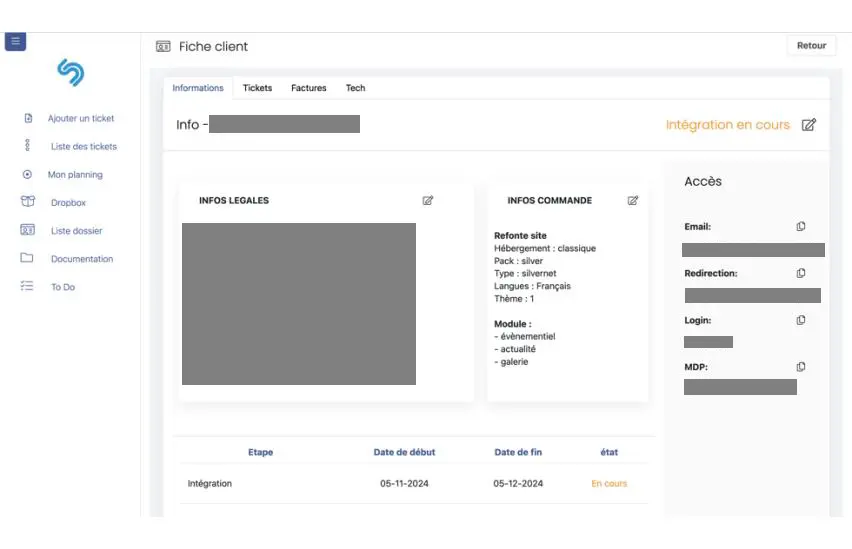Open the Dropbox sidebar link
Viewport: 852px width, 549px height.
[x=68, y=203]
